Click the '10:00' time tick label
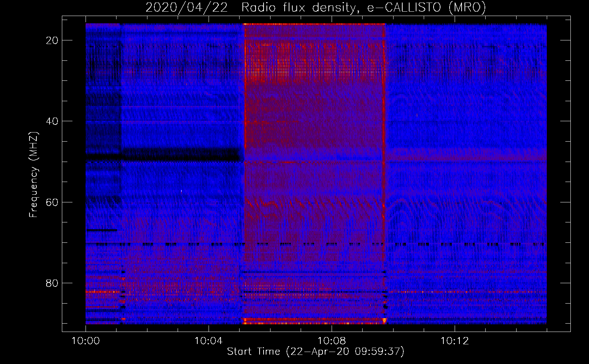 (x=86, y=341)
